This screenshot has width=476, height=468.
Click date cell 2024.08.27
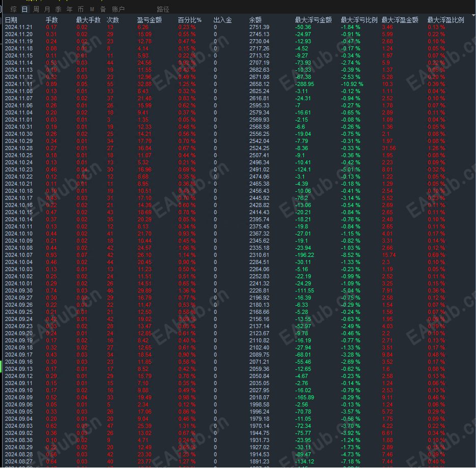pos(19,461)
